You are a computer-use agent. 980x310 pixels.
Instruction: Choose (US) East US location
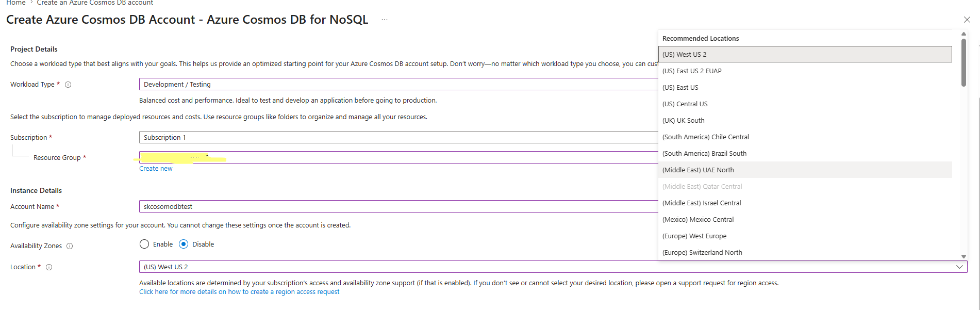[805, 87]
